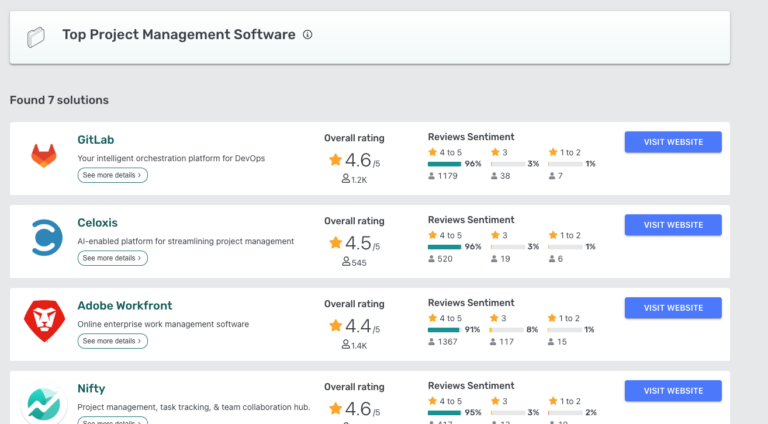
Task: Expand See more details for Celoxis
Action: coord(112,258)
